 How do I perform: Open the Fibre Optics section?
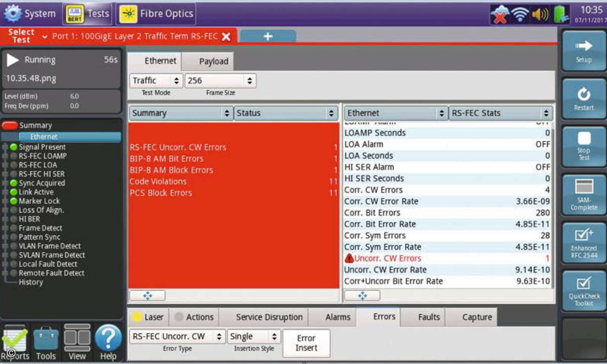[156, 14]
